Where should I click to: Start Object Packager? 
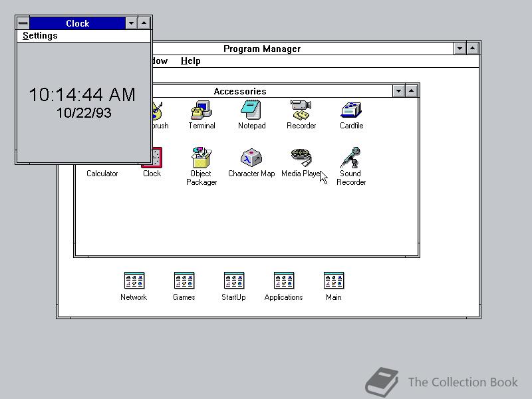(201, 158)
